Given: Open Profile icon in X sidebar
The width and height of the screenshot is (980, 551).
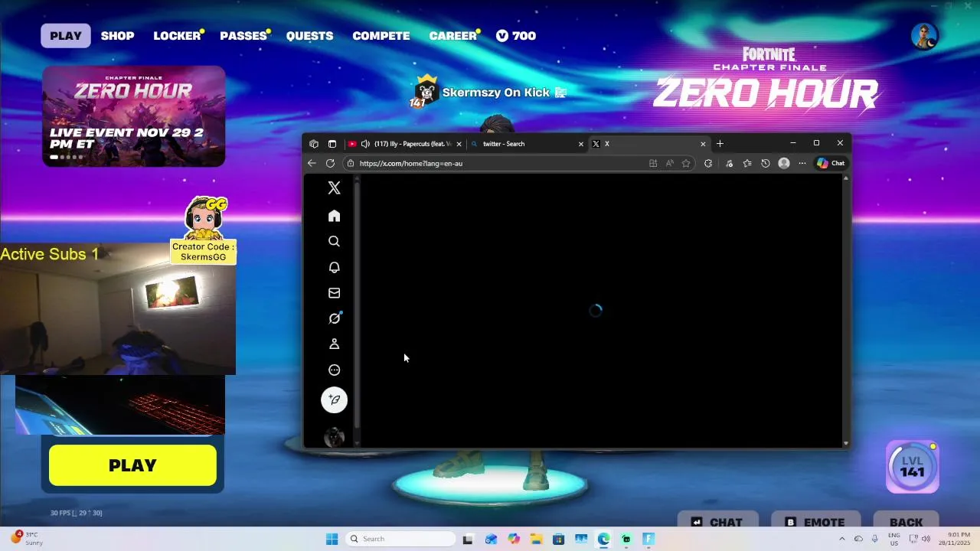Looking at the screenshot, I should point(334,344).
